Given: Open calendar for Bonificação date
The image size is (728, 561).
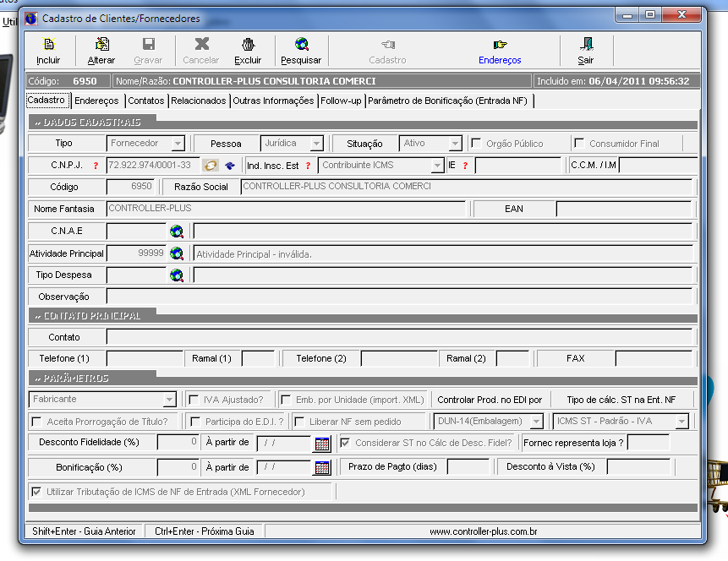Looking at the screenshot, I should 322,467.
